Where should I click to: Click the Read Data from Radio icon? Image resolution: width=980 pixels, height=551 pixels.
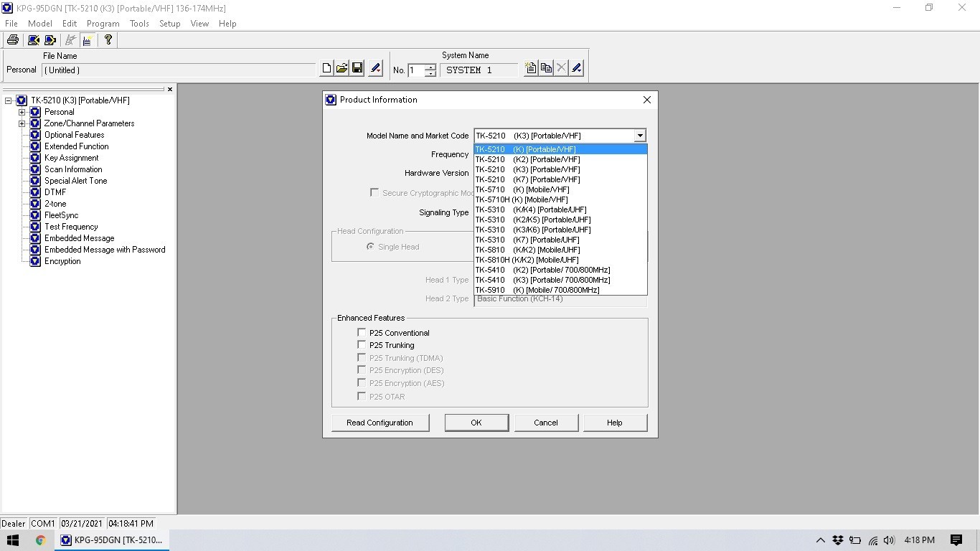[33, 40]
